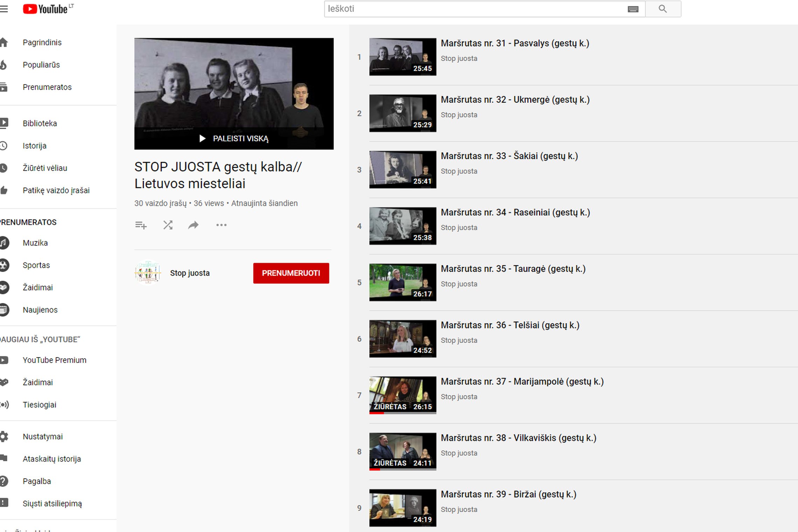The image size is (798, 532).
Task: Open playlist title STOP JUOSTA gestų kalba
Action: pos(218,175)
